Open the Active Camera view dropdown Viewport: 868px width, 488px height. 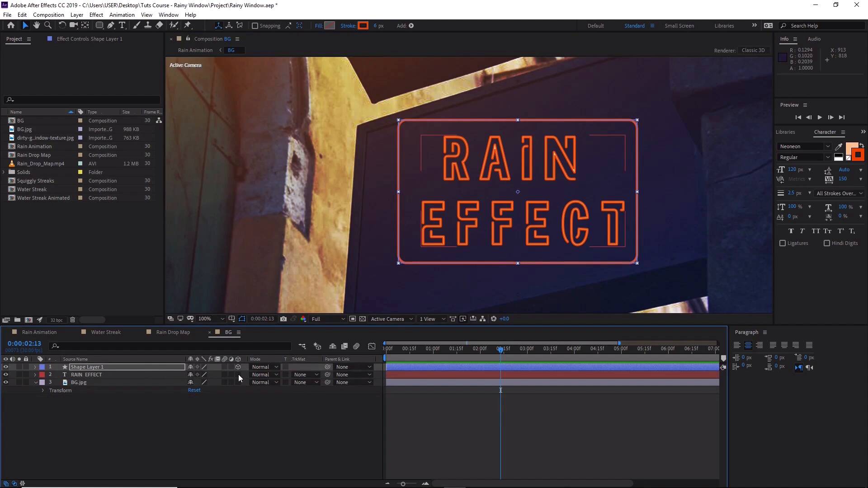pos(392,319)
